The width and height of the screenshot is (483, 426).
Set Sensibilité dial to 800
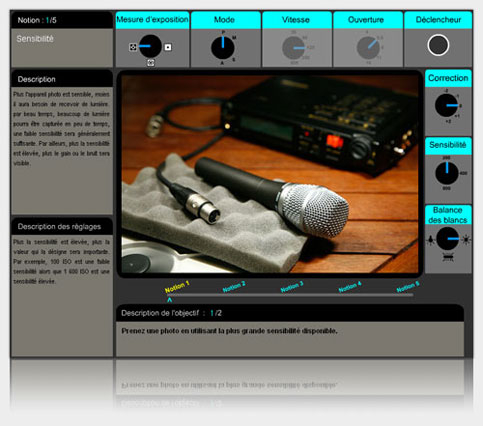447,188
